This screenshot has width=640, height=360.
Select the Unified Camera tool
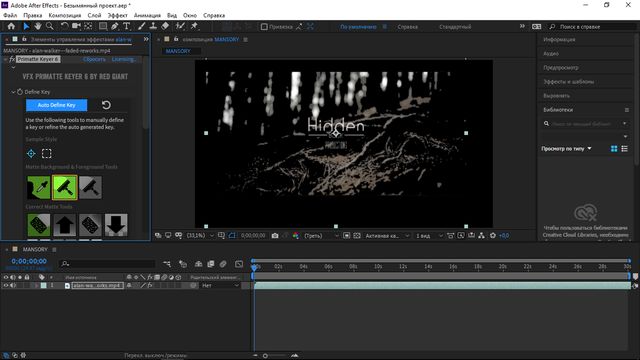point(76,26)
